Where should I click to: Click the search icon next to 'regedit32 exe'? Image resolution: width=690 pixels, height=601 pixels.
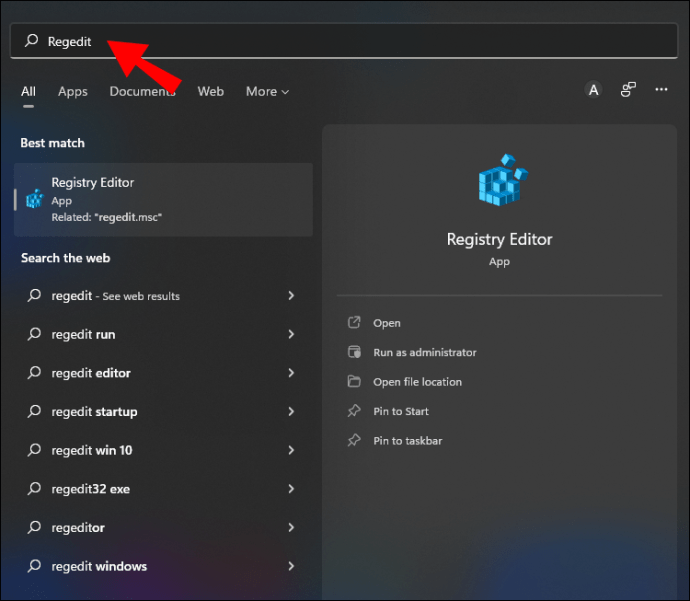tap(34, 489)
